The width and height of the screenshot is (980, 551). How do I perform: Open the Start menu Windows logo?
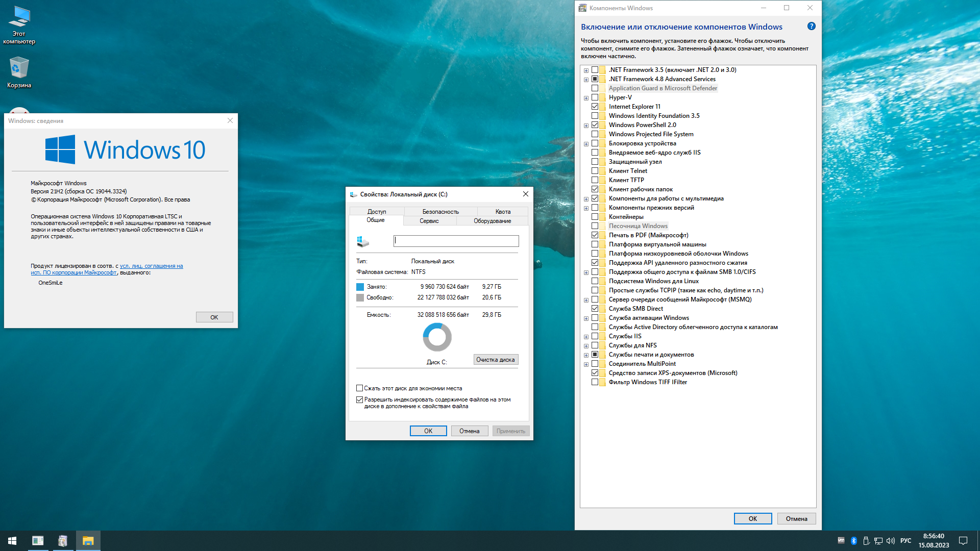pyautogui.click(x=12, y=541)
